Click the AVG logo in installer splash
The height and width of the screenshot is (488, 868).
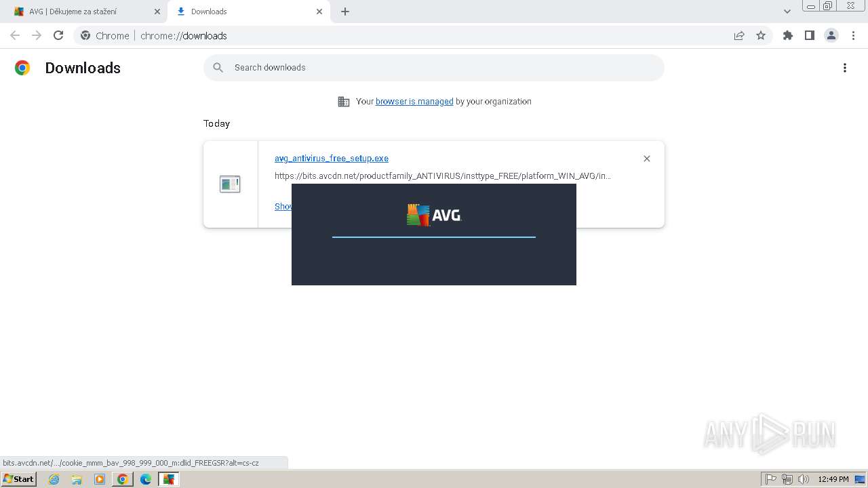click(434, 215)
